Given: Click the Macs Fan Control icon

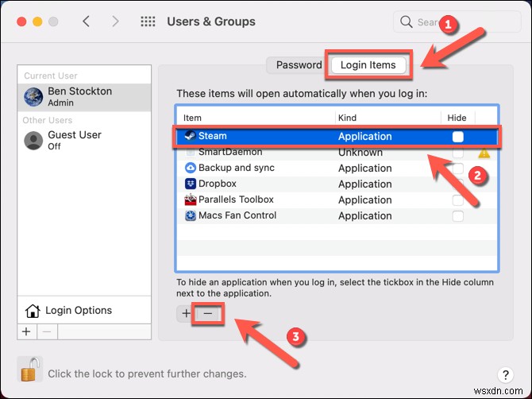Looking at the screenshot, I should coord(191,215).
